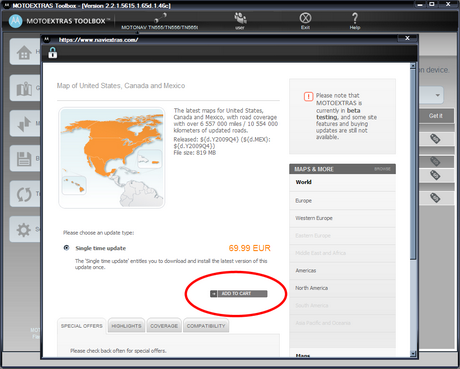The image size is (460, 369).
Task: Switch to the Coverage tab
Action: pyautogui.click(x=164, y=326)
